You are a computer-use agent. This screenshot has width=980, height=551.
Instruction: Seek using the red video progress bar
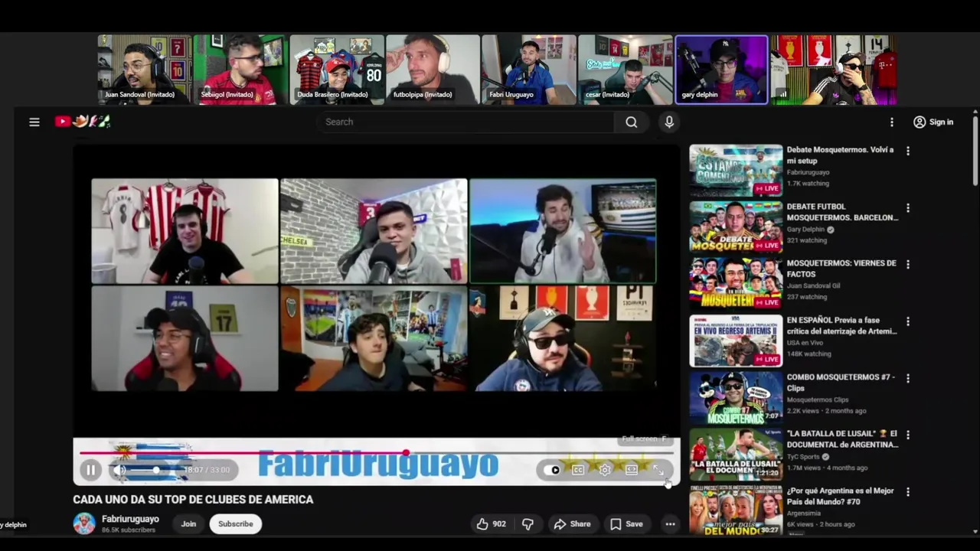(376, 453)
